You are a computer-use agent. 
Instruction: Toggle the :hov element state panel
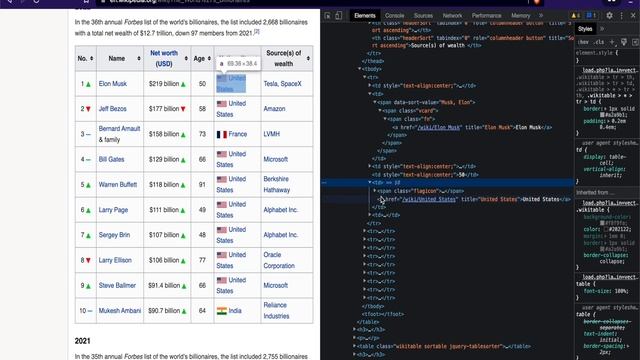584,42
